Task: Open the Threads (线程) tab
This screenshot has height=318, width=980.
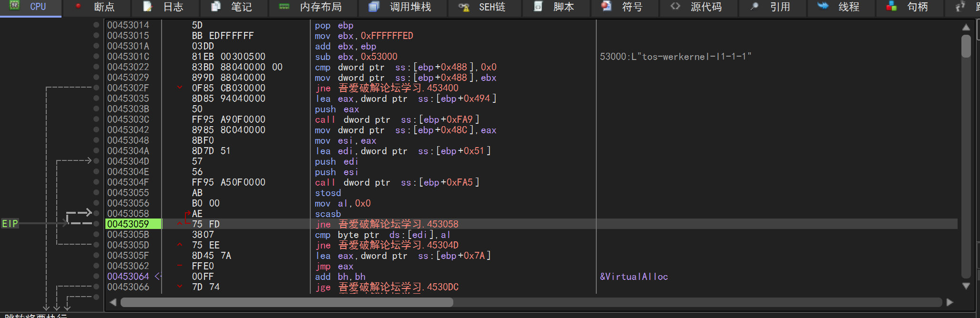Action: click(x=848, y=7)
